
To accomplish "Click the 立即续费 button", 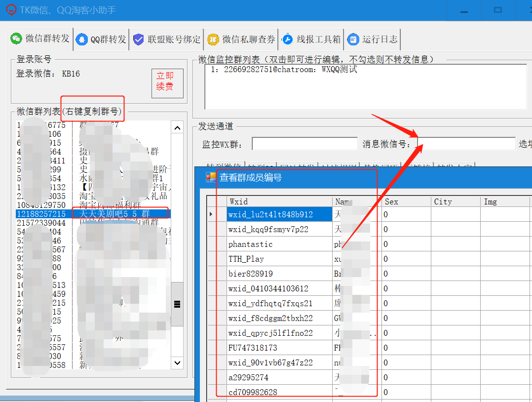I will tap(167, 83).
